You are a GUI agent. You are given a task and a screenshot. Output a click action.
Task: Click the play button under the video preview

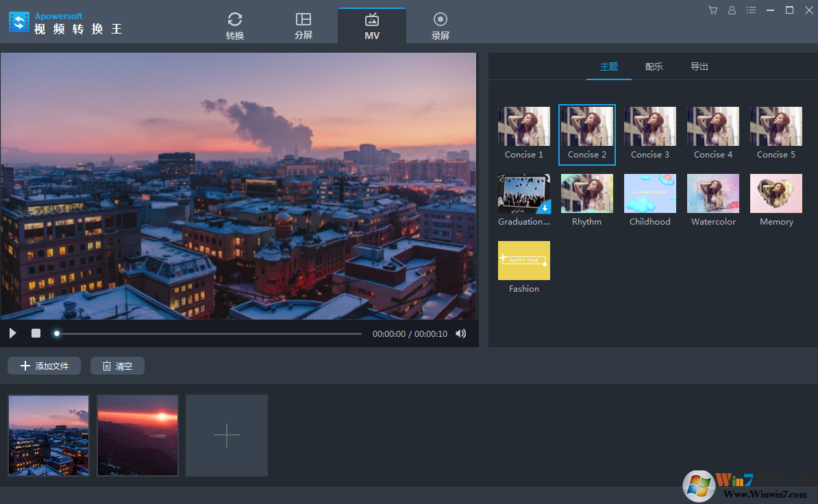[13, 333]
